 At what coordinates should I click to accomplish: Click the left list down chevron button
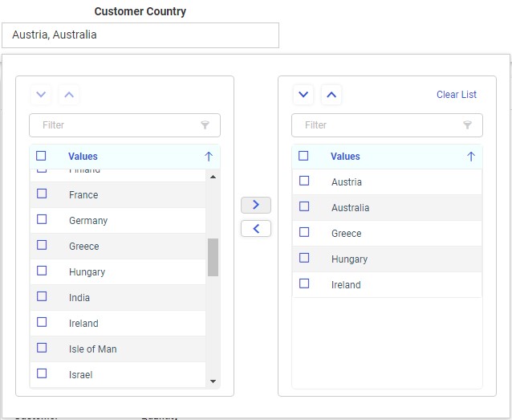click(x=41, y=95)
